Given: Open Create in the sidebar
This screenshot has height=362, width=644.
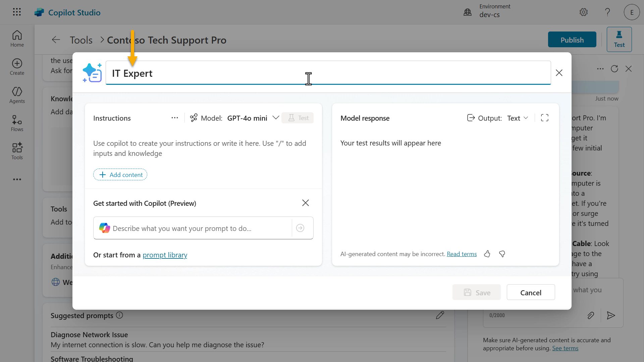Looking at the screenshot, I should coord(17,67).
